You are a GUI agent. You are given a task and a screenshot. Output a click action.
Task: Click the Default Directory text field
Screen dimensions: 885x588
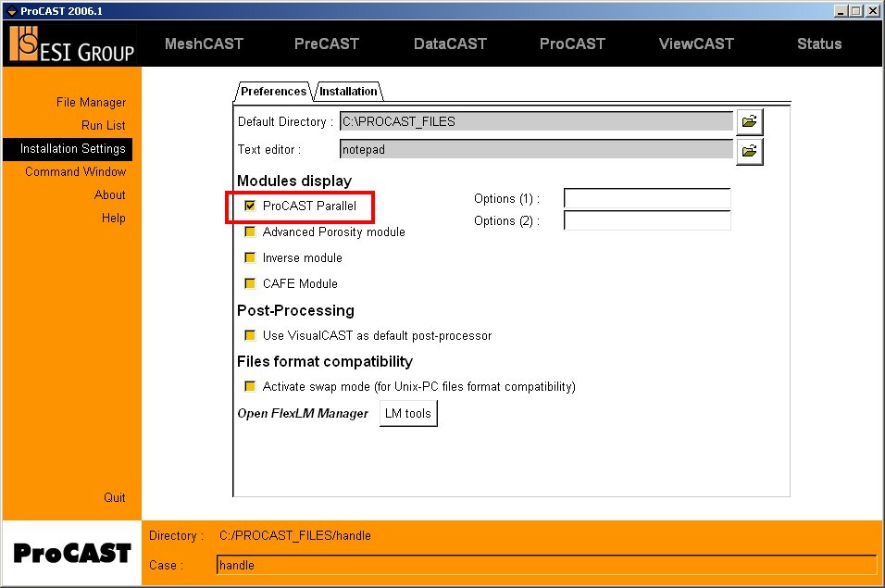(536, 121)
